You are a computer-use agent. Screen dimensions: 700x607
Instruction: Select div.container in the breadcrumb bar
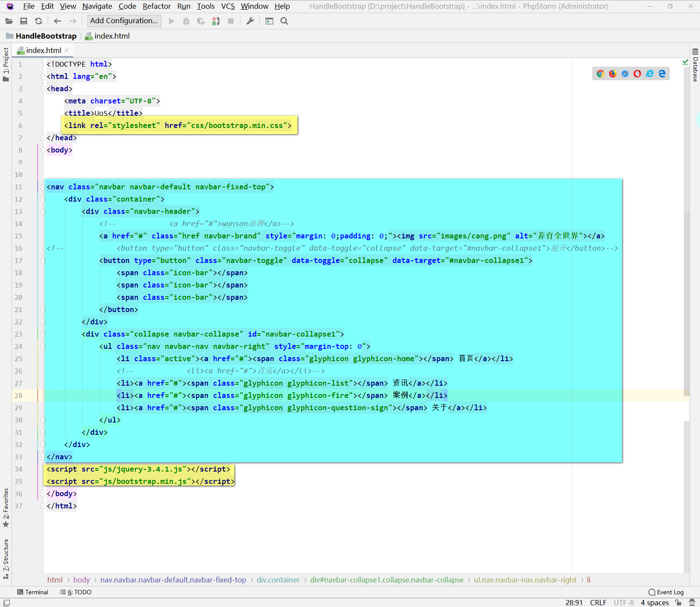coord(278,580)
